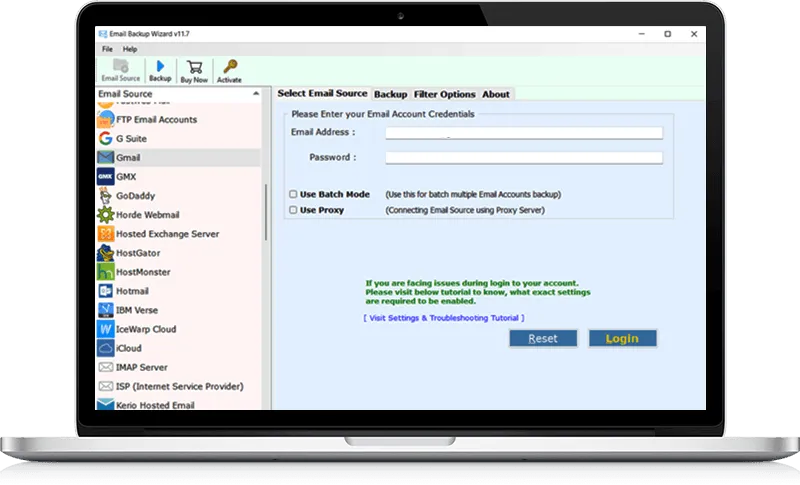Select the HostGator icon
Viewport: 800px width, 485px height.
[x=106, y=253]
